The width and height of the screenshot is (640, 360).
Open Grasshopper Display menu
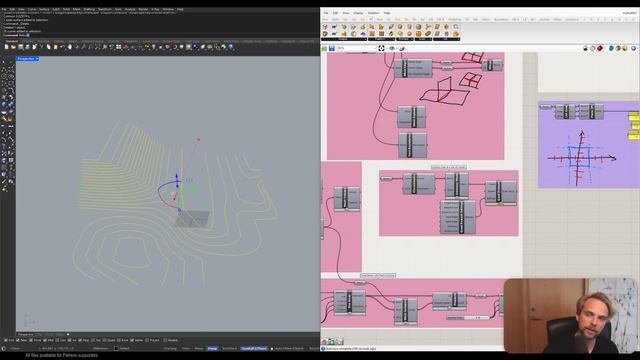pos(358,13)
